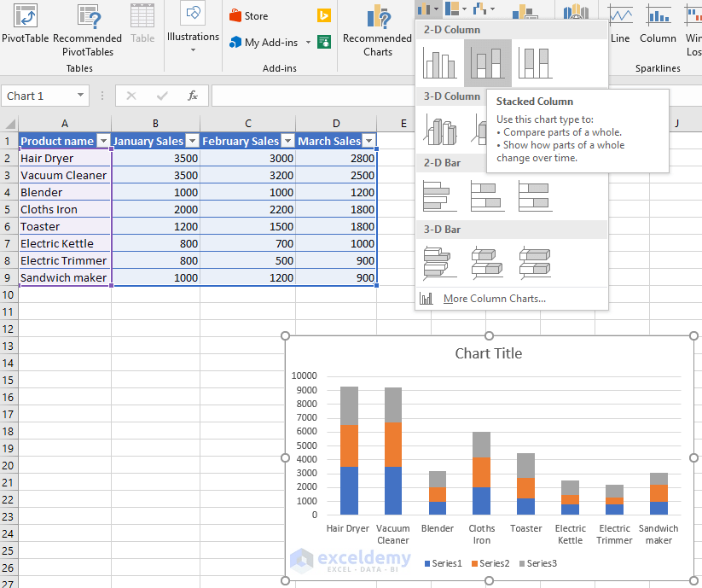
Task: Select the Hair Dryer cell
Action: click(65, 158)
